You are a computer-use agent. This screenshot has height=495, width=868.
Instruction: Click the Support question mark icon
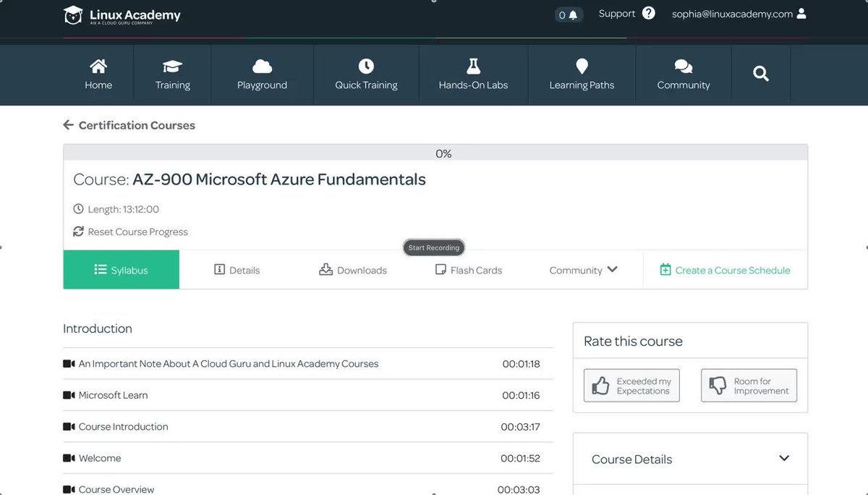click(648, 13)
